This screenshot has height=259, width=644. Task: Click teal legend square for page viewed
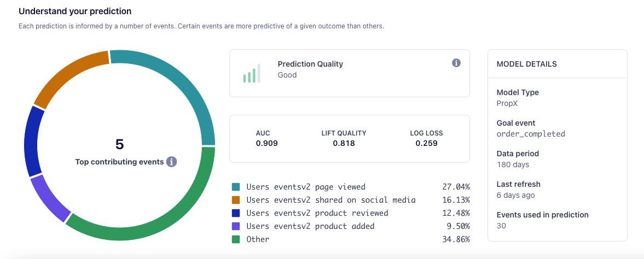point(236,187)
